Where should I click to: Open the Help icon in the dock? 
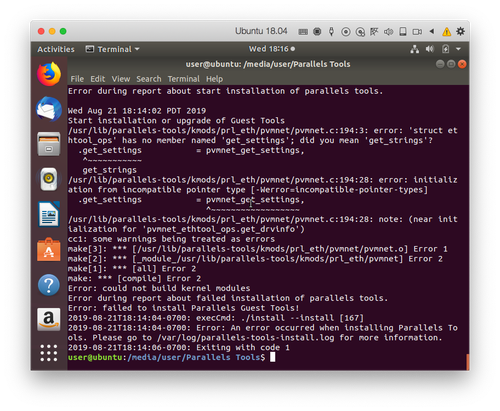click(x=49, y=285)
